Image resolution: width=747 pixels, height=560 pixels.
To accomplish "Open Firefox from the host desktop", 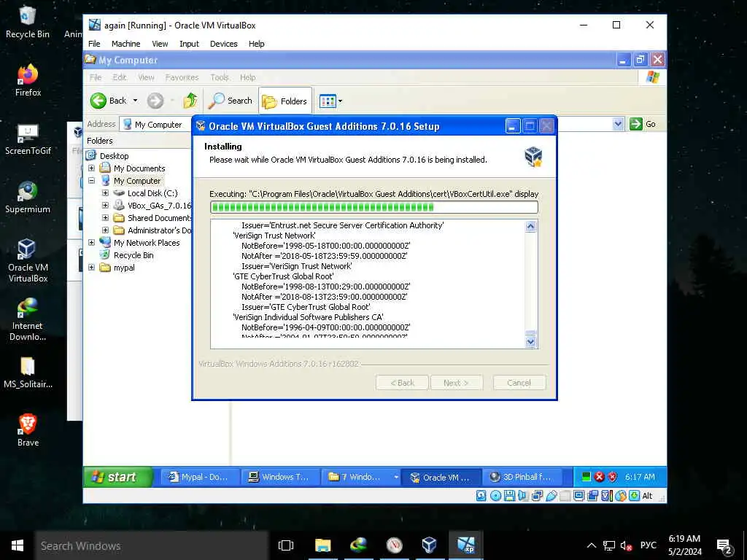I will coord(28,80).
